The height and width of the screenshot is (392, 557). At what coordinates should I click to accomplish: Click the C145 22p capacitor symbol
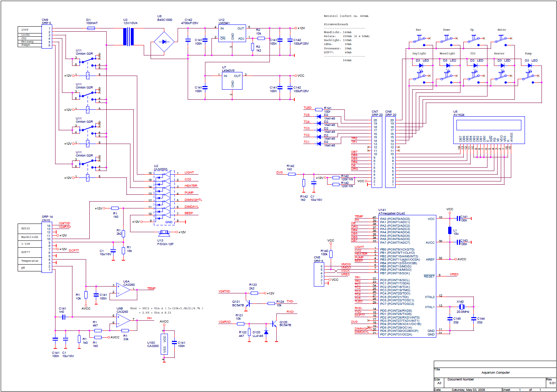coord(450,319)
